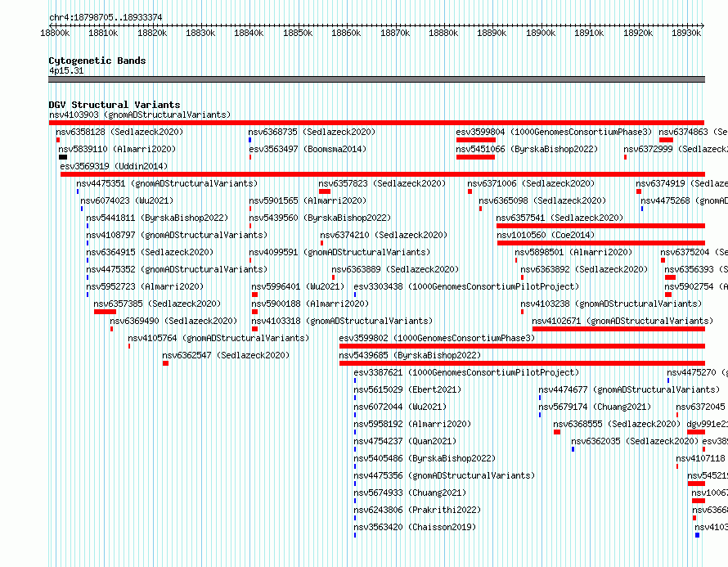Select nsv3563420 (Chaisson2019) label
This screenshot has height=567, width=728.
415,527
